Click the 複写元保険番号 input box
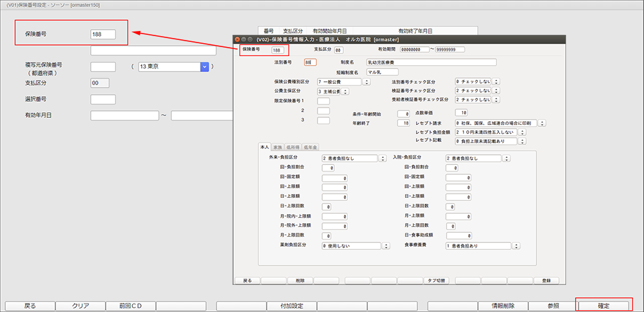This screenshot has height=312, width=644. point(103,66)
